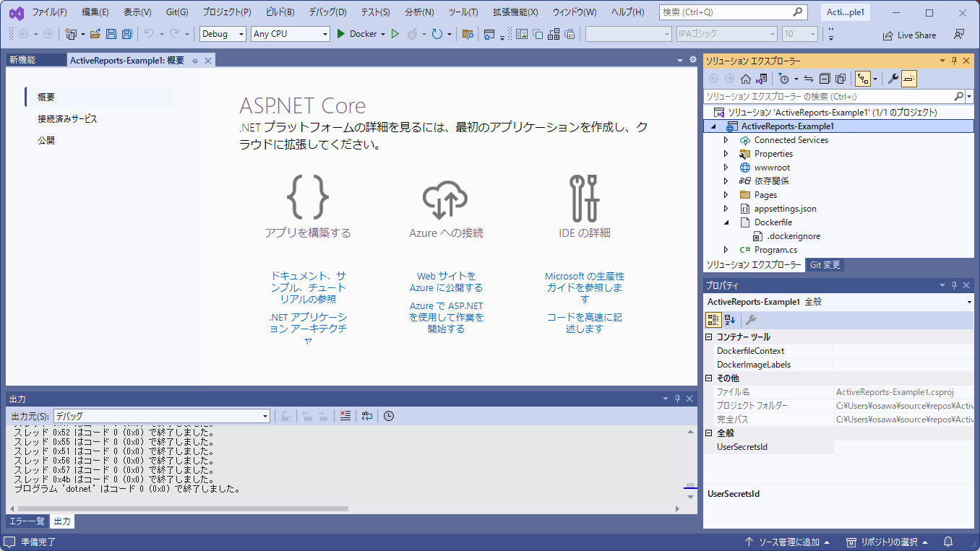Collapse the その他 property category
The image size is (980, 551).
(x=709, y=378)
